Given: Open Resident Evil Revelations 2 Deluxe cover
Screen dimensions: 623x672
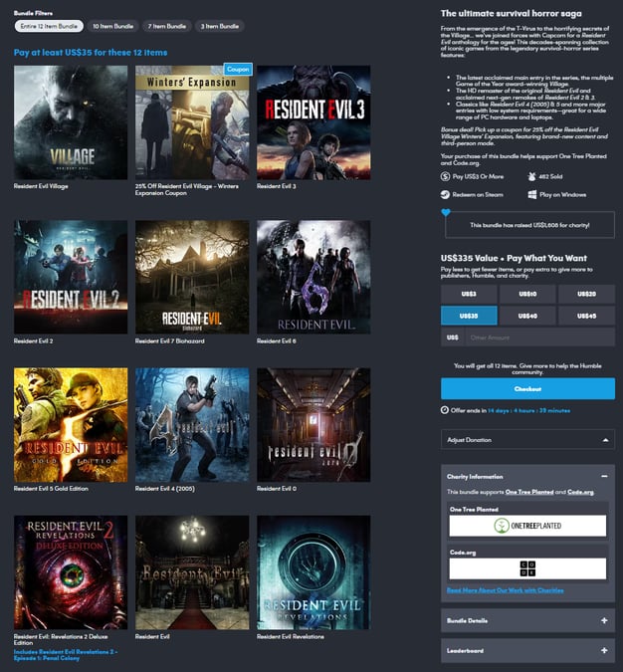Looking at the screenshot, I should point(71,572).
